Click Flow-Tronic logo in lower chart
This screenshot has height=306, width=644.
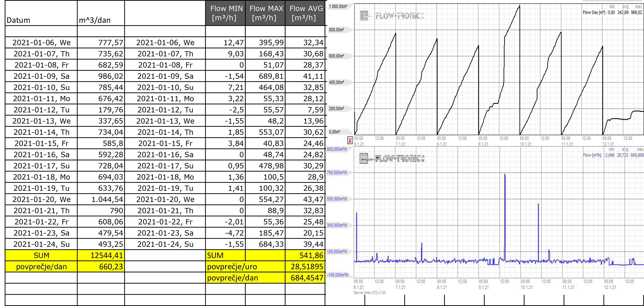pyautogui.click(x=392, y=159)
